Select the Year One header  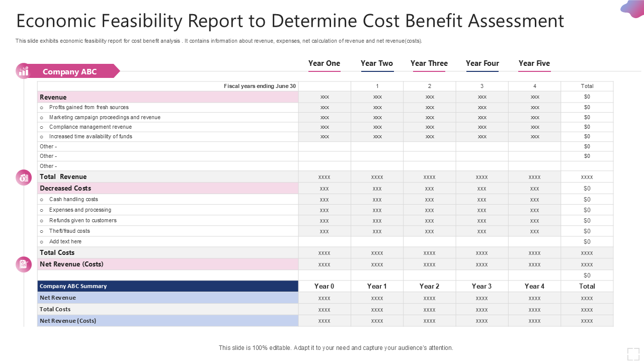[324, 63]
